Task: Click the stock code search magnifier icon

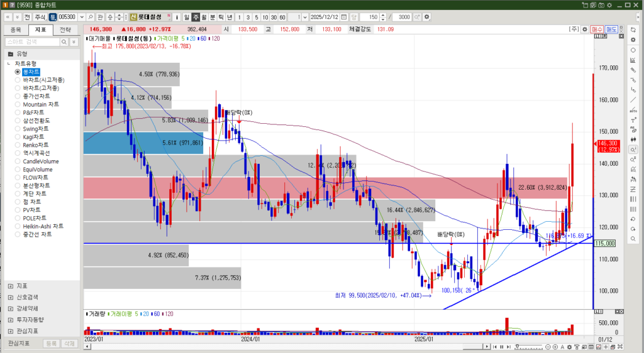Action: (x=91, y=16)
